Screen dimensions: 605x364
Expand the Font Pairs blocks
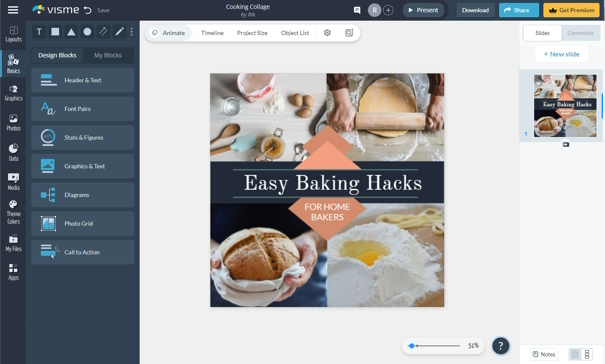83,109
